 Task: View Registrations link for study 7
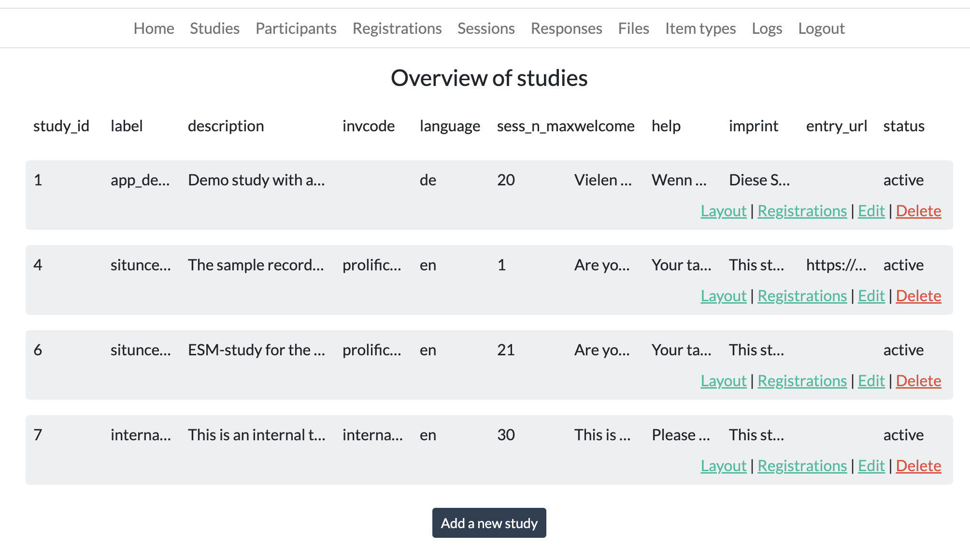click(802, 466)
